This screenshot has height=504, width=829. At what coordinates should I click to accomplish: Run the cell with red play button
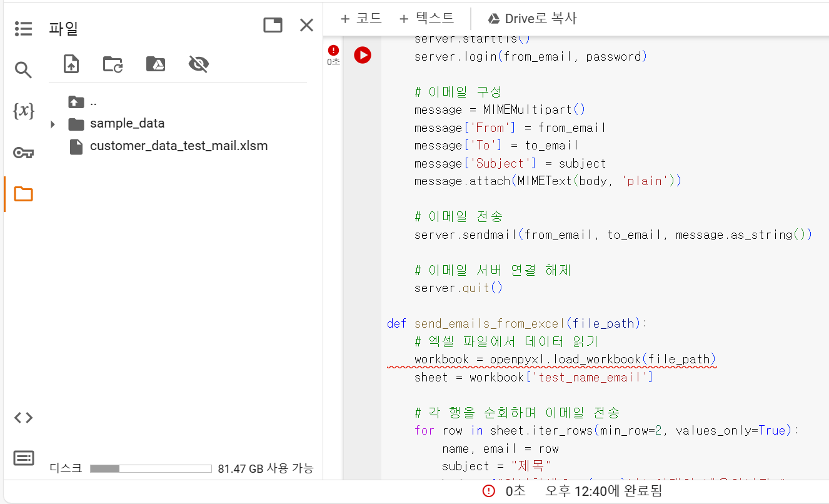(x=362, y=55)
